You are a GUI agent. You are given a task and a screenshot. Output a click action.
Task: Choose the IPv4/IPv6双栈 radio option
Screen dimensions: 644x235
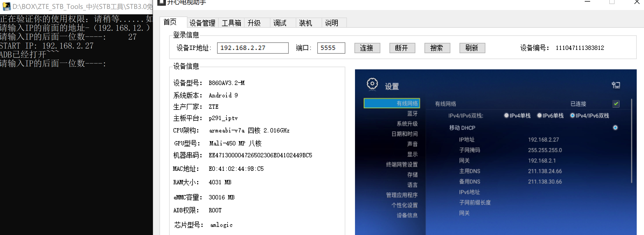pyautogui.click(x=572, y=116)
